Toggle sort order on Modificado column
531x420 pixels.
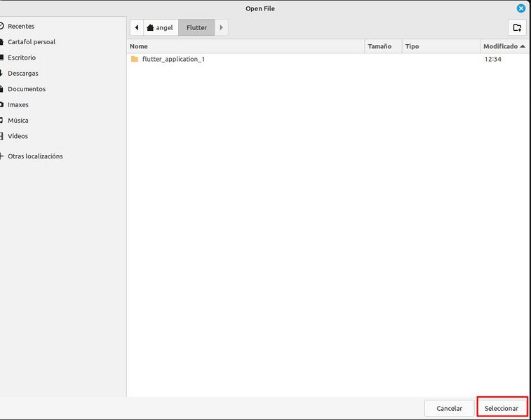pos(504,46)
